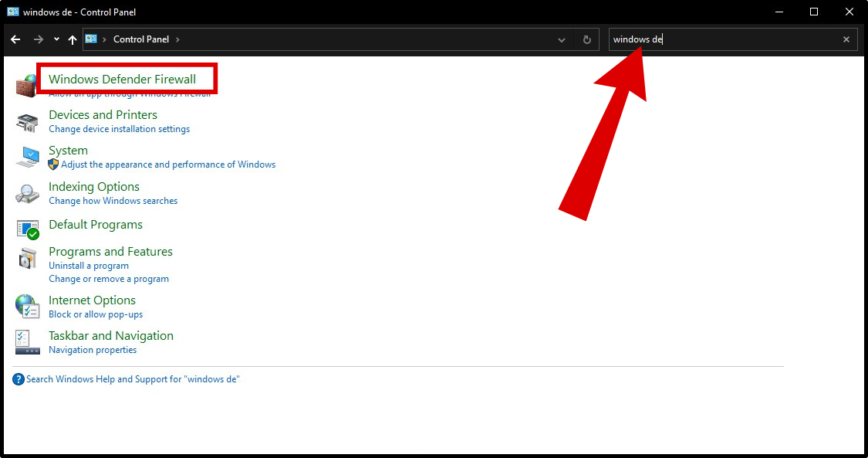Open Adjust the appearance and performance of Windows
Viewport: 868px width, 458px height.
(168, 165)
